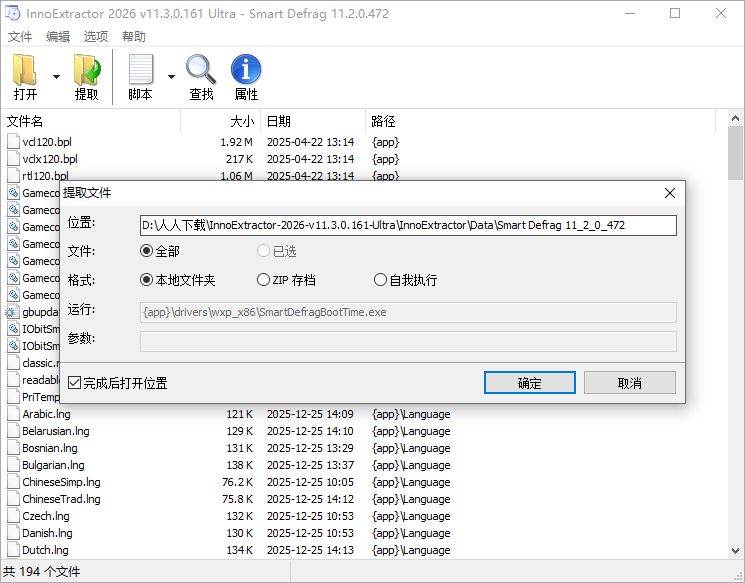The width and height of the screenshot is (745, 583).
Task: Select the gbupda file gear icon
Action: (x=12, y=312)
